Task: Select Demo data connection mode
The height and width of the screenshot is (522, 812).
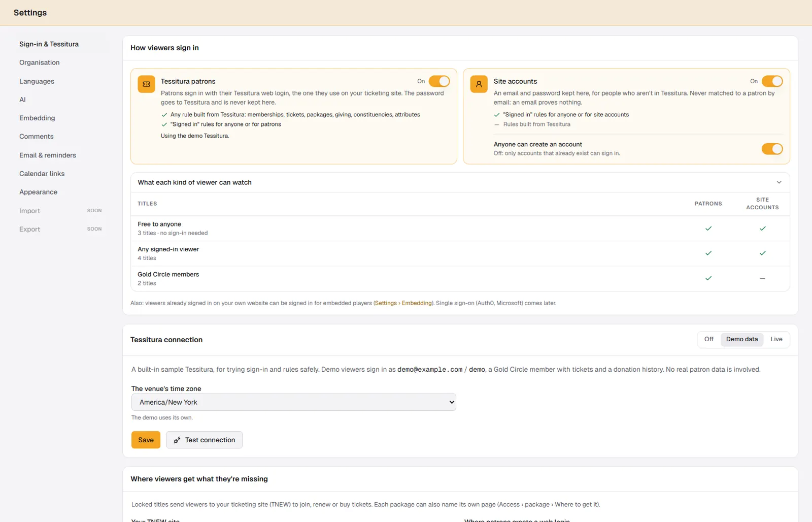Action: [742, 339]
